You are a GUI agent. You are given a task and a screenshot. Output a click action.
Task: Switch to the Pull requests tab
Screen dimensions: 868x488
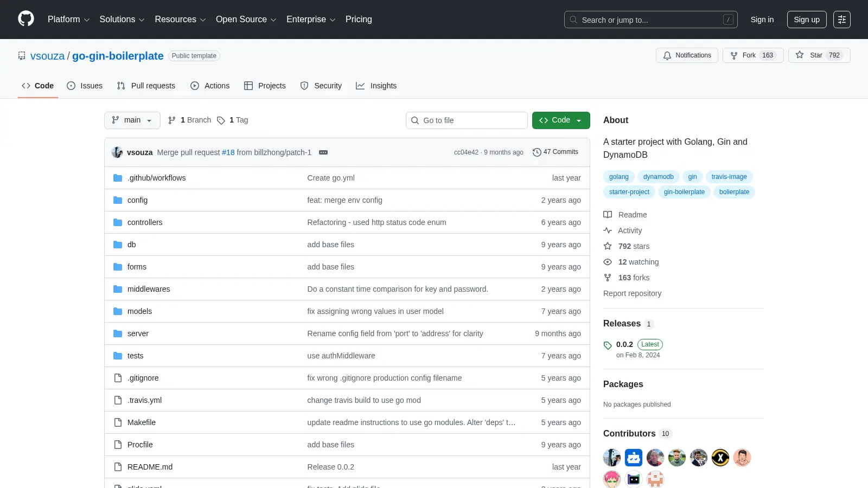pos(146,86)
